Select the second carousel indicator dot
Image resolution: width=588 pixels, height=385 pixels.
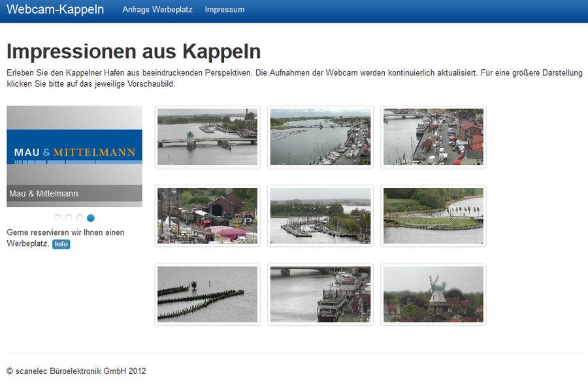(69, 218)
